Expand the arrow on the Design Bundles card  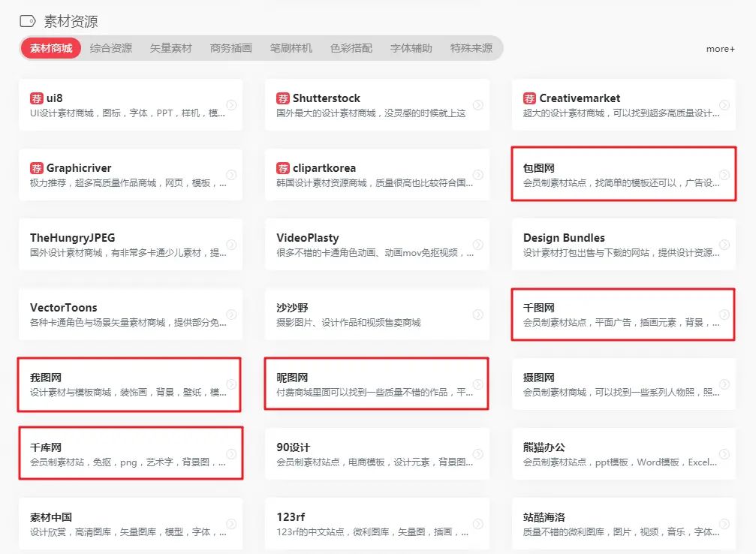coord(724,244)
